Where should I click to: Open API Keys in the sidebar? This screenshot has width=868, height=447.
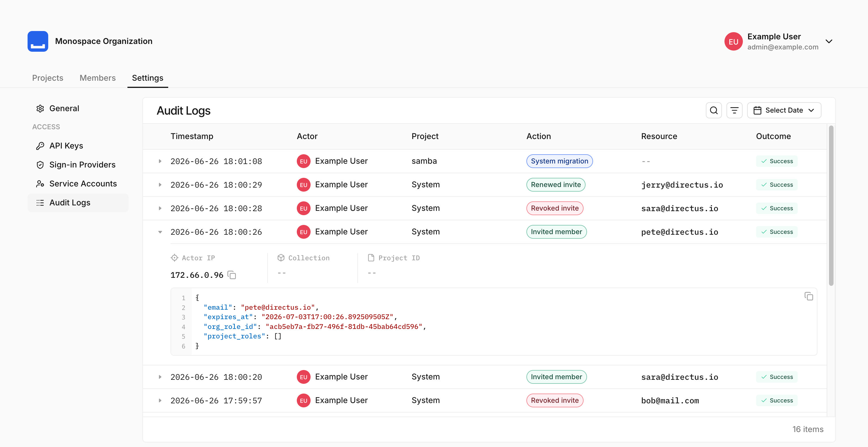pyautogui.click(x=78, y=146)
